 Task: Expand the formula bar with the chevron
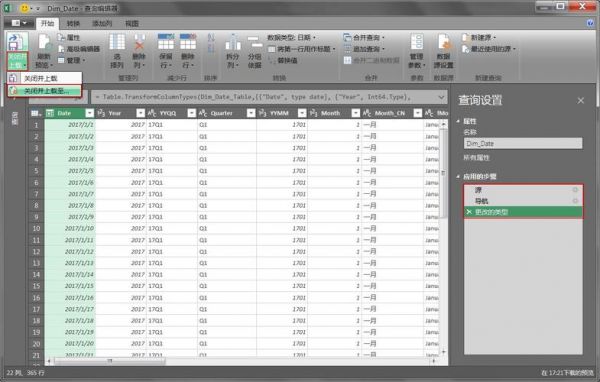441,97
